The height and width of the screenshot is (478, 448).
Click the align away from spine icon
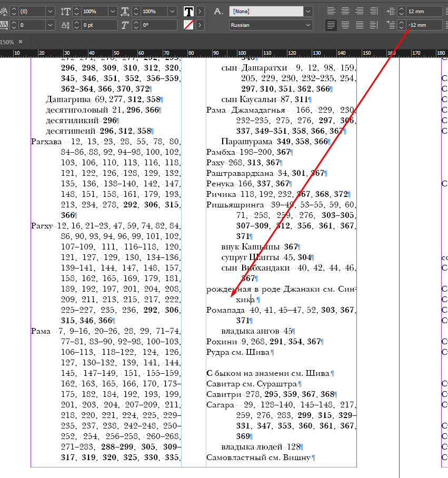(374, 25)
